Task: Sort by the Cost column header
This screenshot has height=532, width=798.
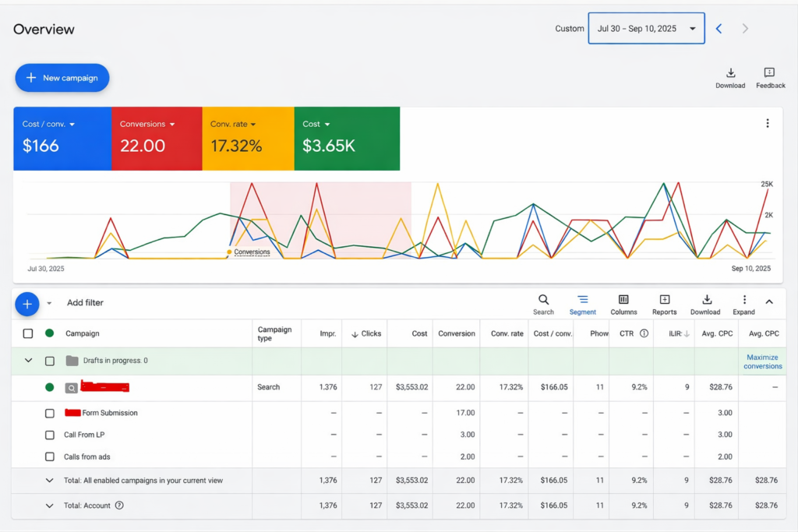Action: coord(419,333)
